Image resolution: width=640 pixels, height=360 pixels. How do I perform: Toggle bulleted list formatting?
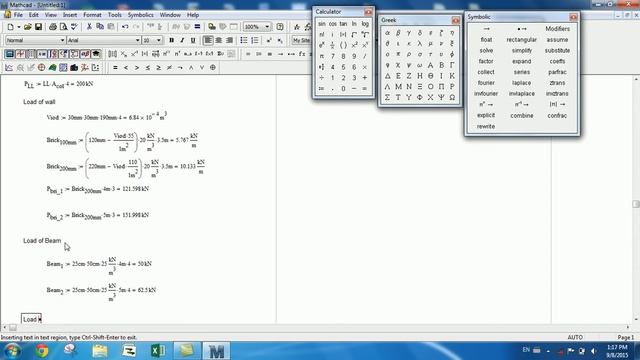click(244, 40)
